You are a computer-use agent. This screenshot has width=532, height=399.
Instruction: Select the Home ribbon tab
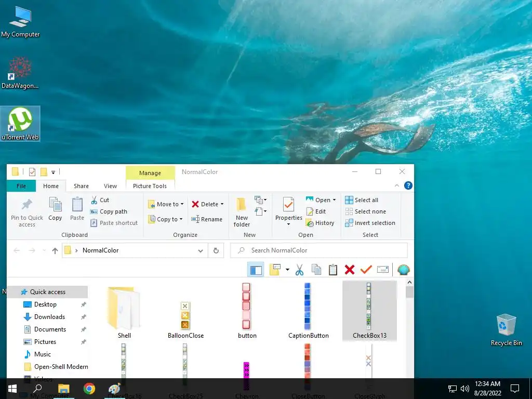pos(51,186)
